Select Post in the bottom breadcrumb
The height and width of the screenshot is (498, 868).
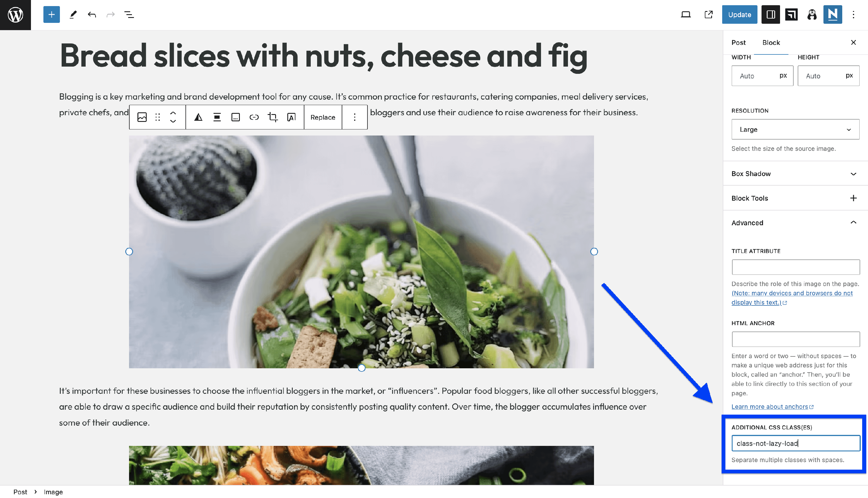(20, 492)
